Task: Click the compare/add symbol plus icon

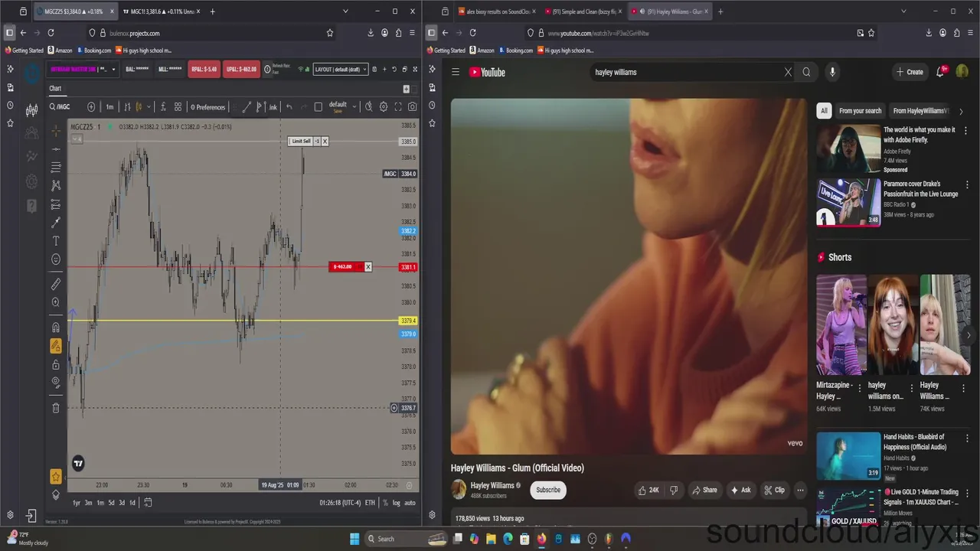Action: coord(91,106)
